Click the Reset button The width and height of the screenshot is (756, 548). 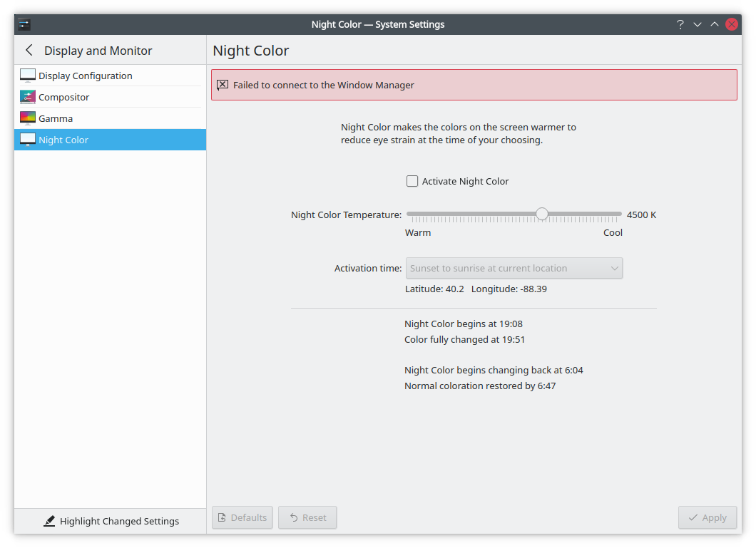click(x=307, y=517)
